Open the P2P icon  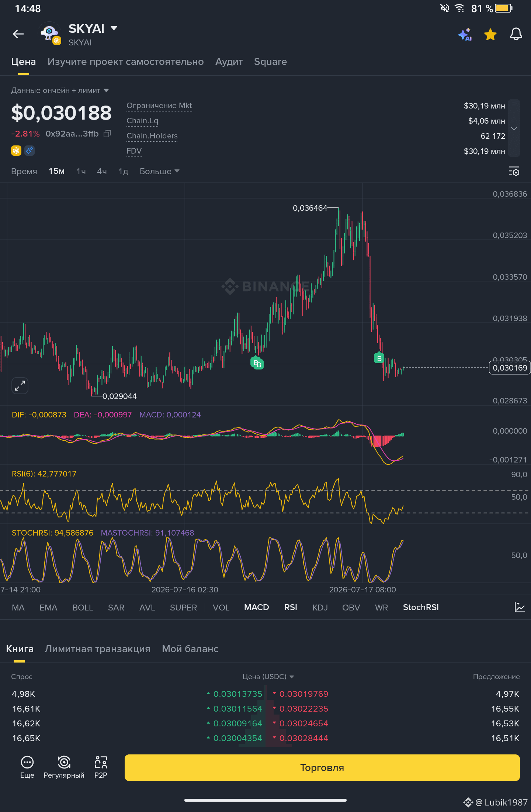(x=101, y=767)
